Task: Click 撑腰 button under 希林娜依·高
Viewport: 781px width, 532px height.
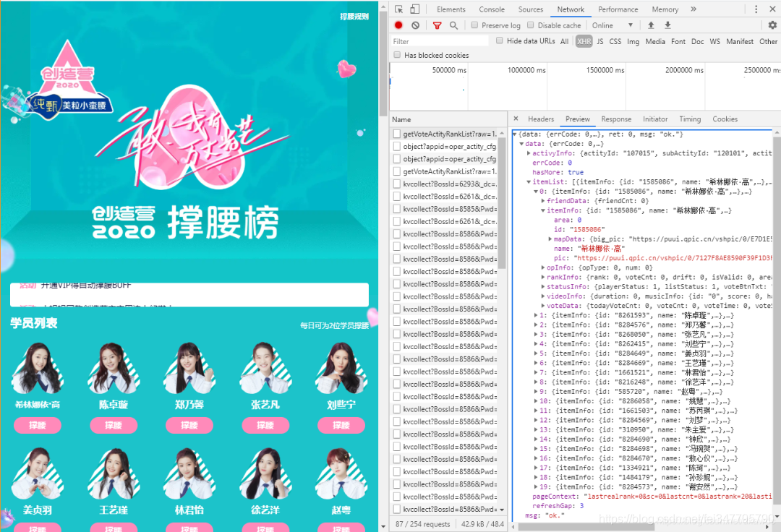Action: click(38, 425)
